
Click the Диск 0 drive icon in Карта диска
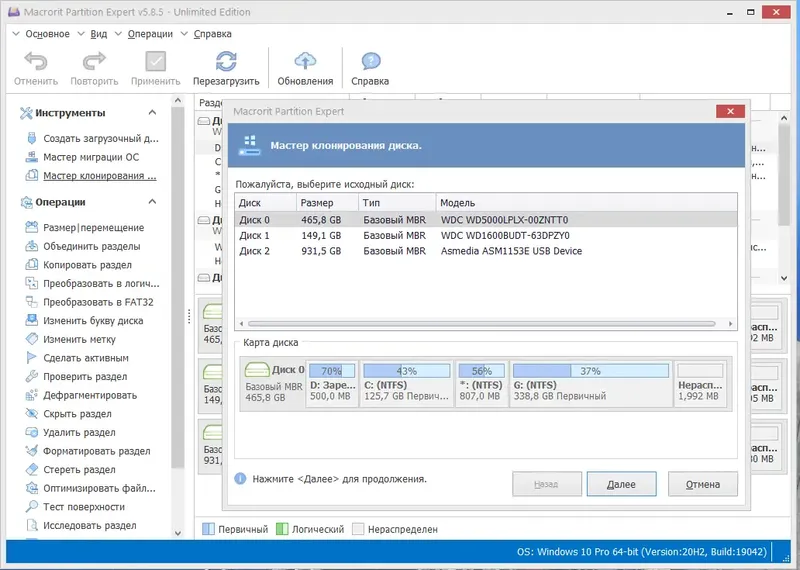pos(257,369)
